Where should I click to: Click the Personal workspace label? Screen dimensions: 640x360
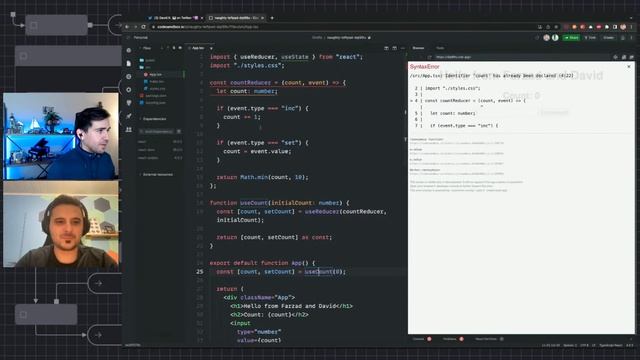[x=141, y=38]
